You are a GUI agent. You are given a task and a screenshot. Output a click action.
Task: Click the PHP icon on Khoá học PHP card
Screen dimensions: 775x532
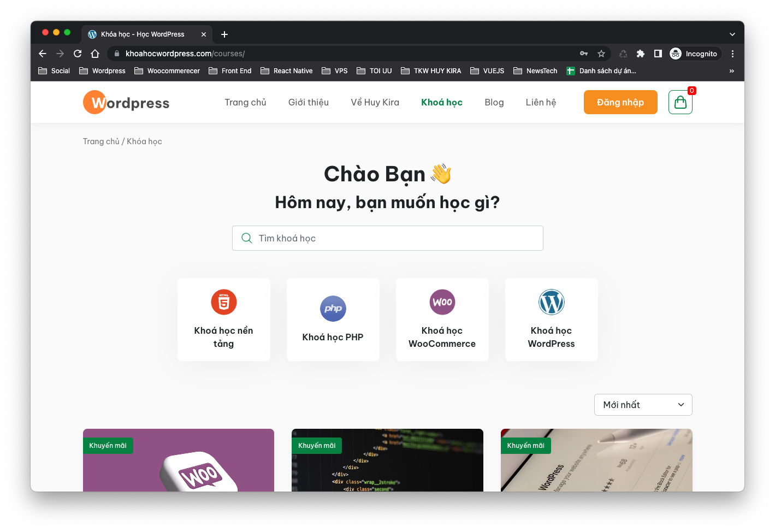(333, 309)
